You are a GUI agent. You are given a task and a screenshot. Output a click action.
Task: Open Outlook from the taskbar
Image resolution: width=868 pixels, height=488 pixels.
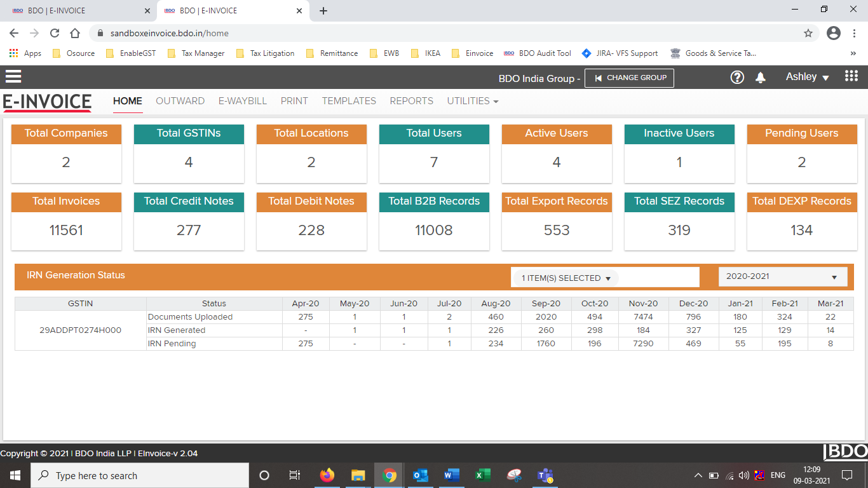[420, 475]
